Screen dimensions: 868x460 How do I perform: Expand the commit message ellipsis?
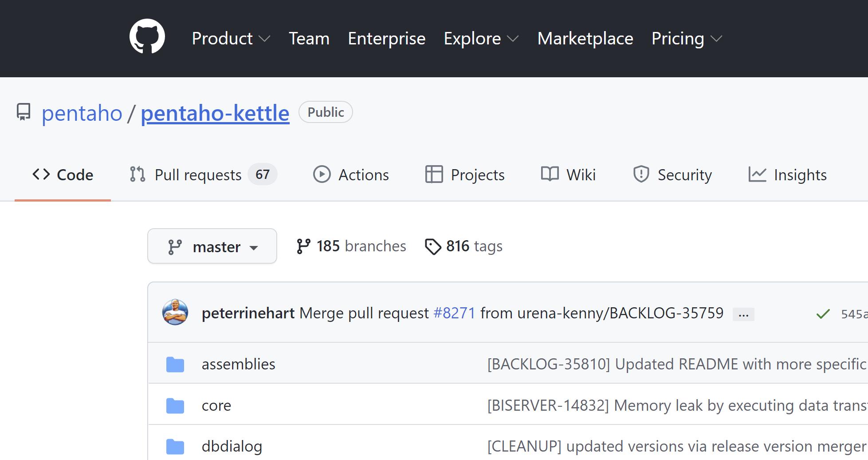(743, 315)
